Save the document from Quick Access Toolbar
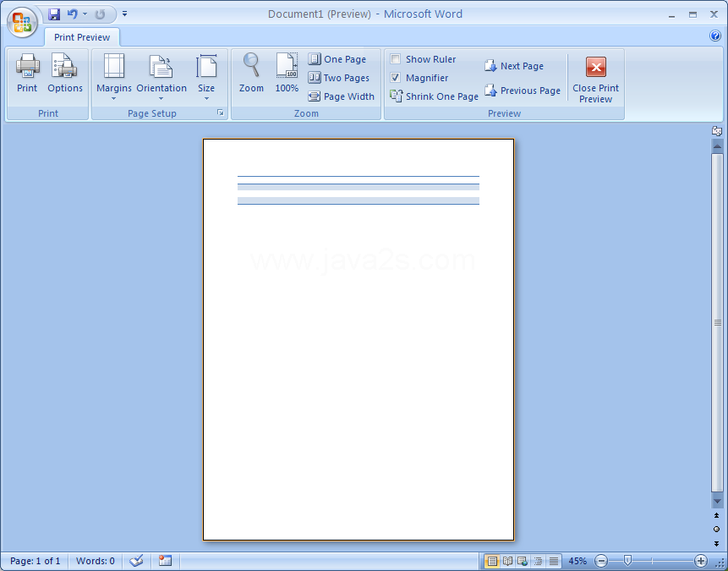 54,14
